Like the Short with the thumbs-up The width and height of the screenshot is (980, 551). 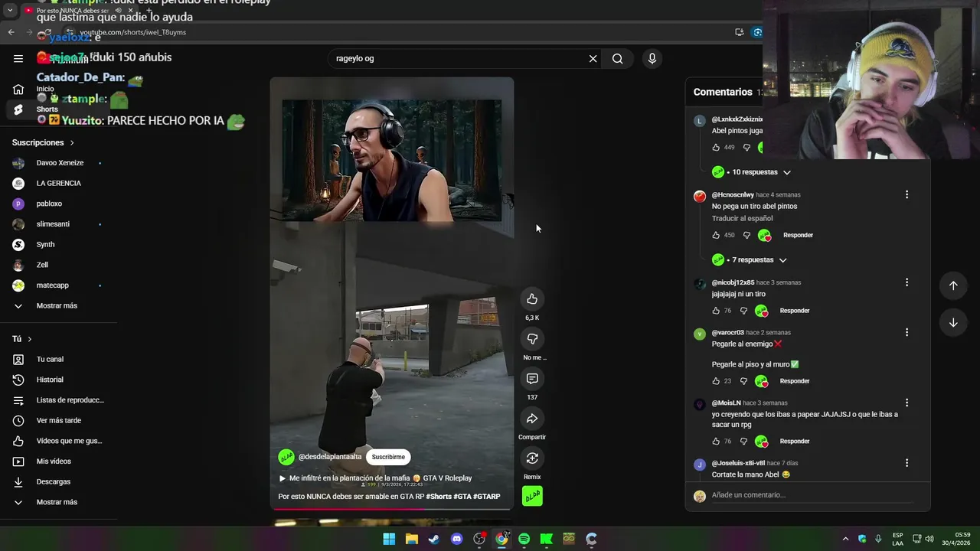pos(532,299)
